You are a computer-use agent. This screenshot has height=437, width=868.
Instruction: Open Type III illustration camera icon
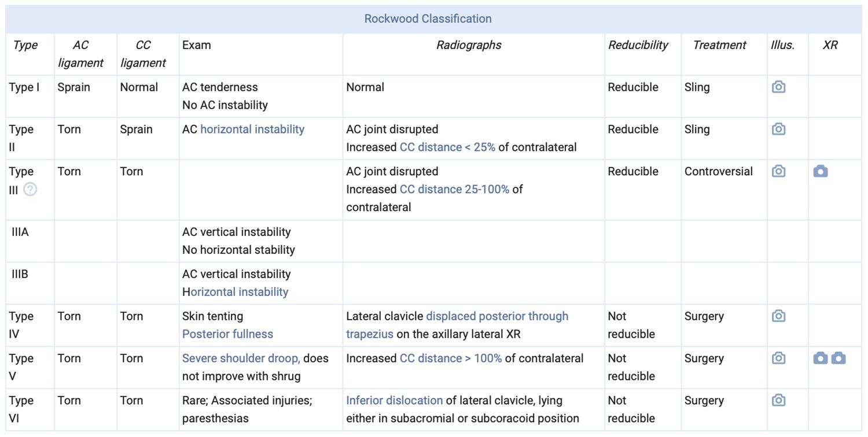(x=778, y=172)
